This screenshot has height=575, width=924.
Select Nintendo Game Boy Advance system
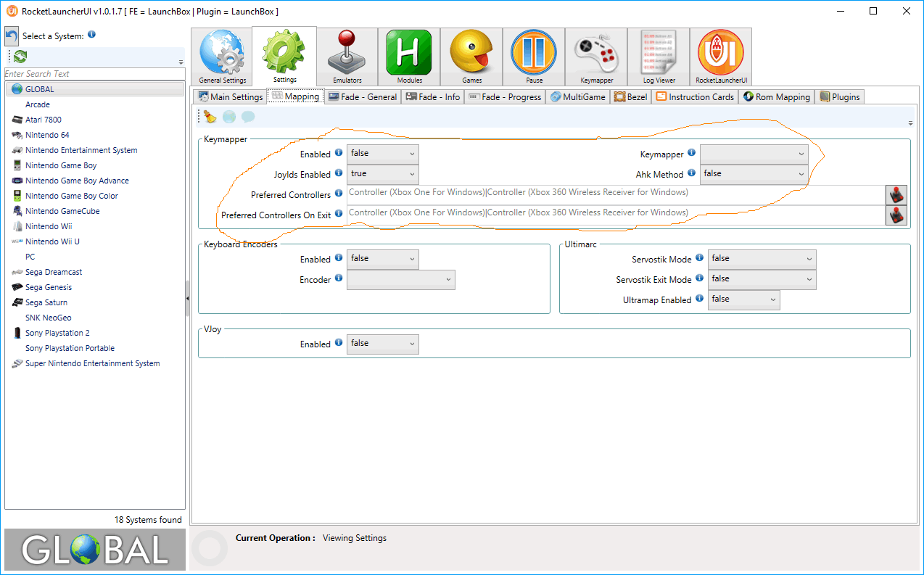coord(77,181)
